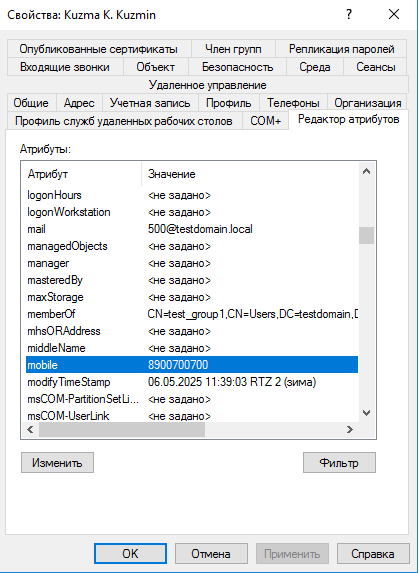Confirm with the OK button
Screen dimensions: 419x573
(x=130, y=554)
